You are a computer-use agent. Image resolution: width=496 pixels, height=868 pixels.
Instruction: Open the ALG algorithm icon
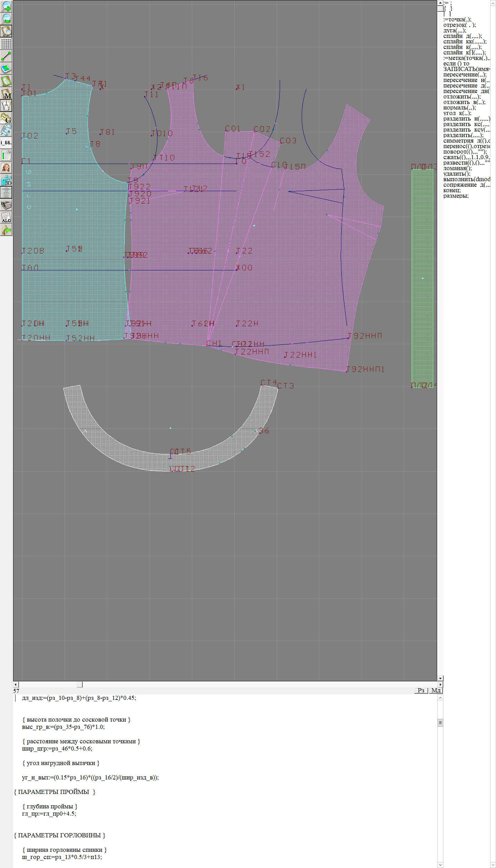click(6, 217)
